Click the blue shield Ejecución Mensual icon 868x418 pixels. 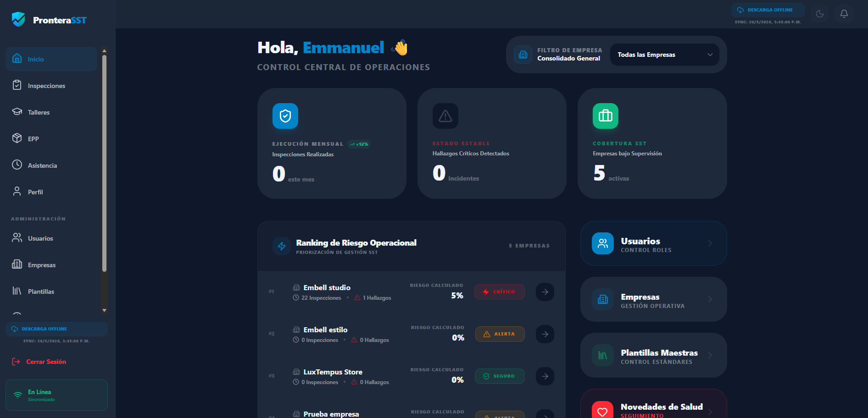coord(285,116)
